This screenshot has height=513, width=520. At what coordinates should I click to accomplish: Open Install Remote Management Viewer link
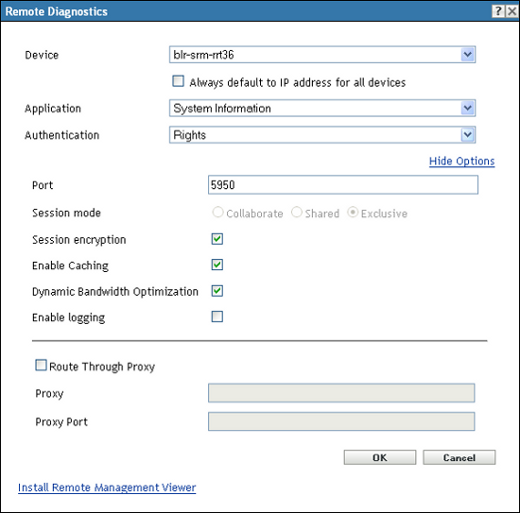click(107, 487)
